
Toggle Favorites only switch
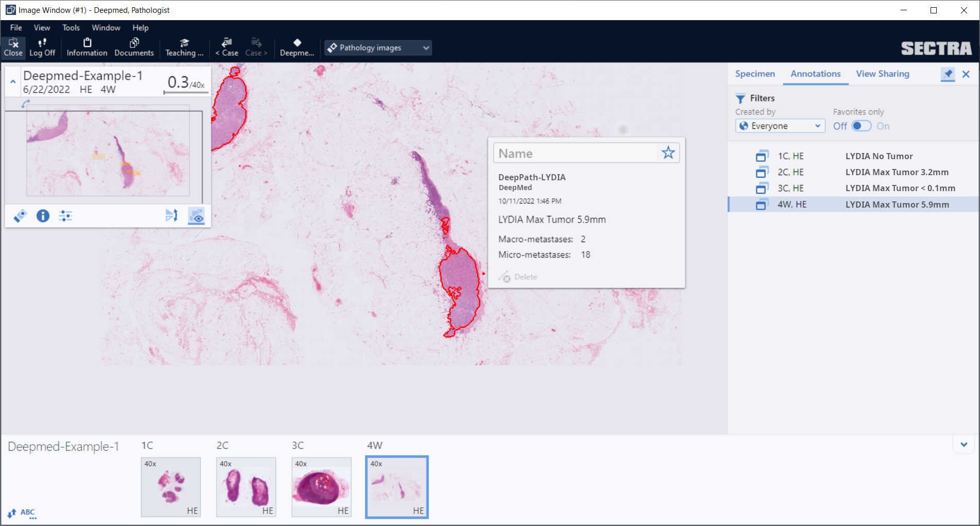click(x=861, y=126)
